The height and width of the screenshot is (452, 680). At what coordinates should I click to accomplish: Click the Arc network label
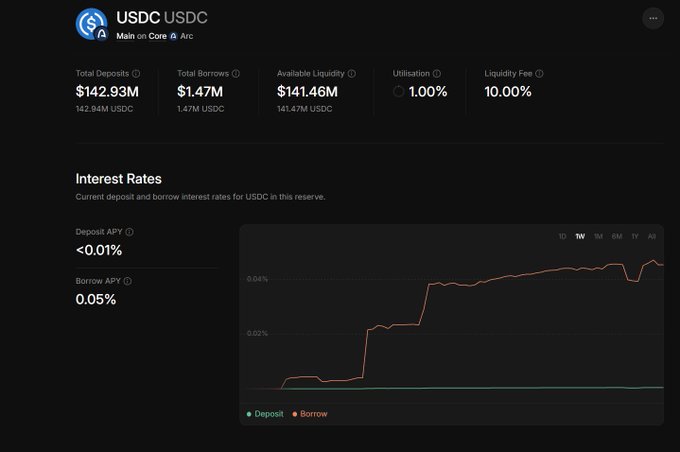click(x=186, y=36)
